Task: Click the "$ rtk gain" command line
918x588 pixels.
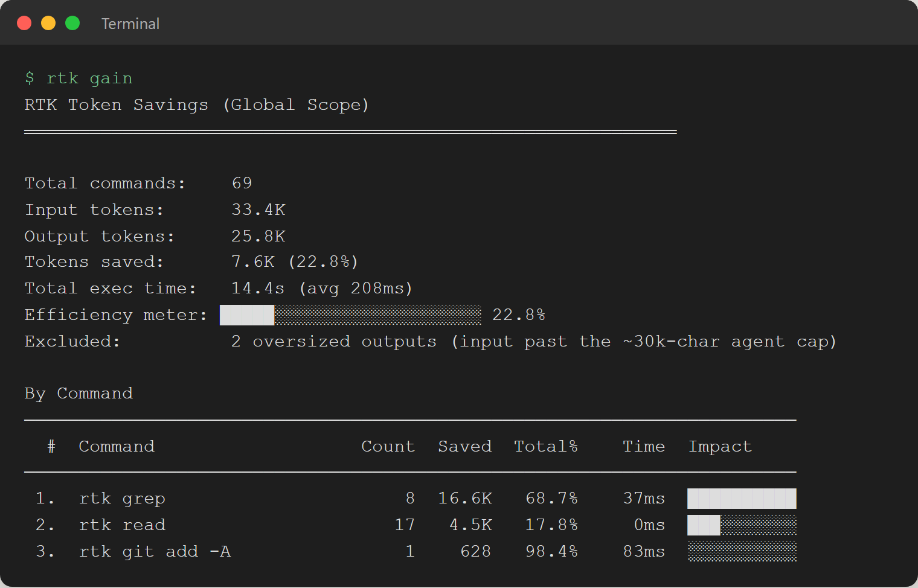Action: [79, 78]
